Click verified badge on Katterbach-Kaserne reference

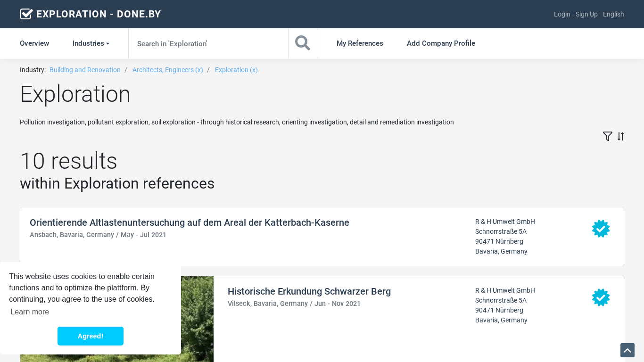[601, 229]
